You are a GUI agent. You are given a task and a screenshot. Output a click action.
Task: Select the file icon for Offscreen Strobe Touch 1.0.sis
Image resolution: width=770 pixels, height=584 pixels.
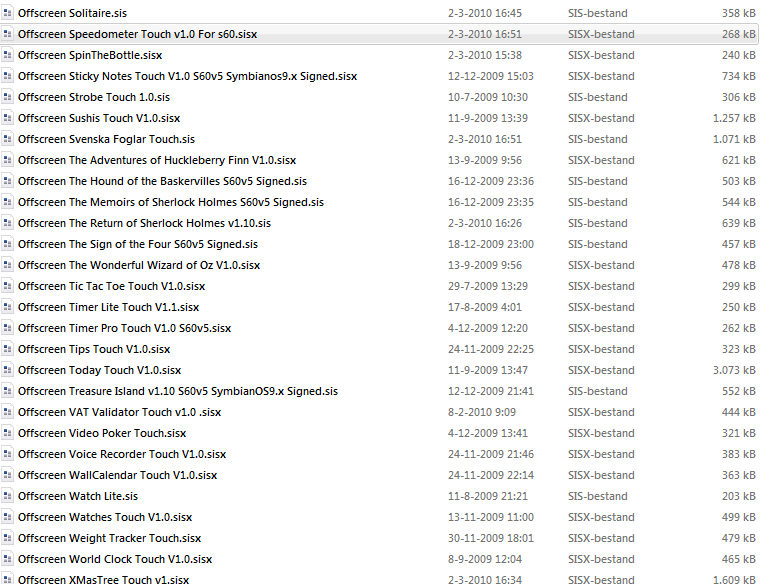7,97
